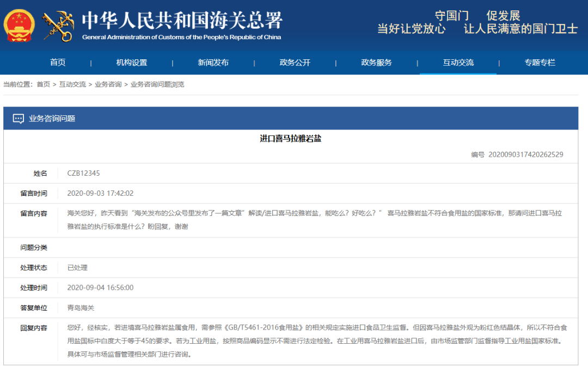Image resolution: width=588 pixels, height=371 pixels.
Task: Click the speech bubble icon beside 业务咨询问题
Action: pyautogui.click(x=18, y=118)
